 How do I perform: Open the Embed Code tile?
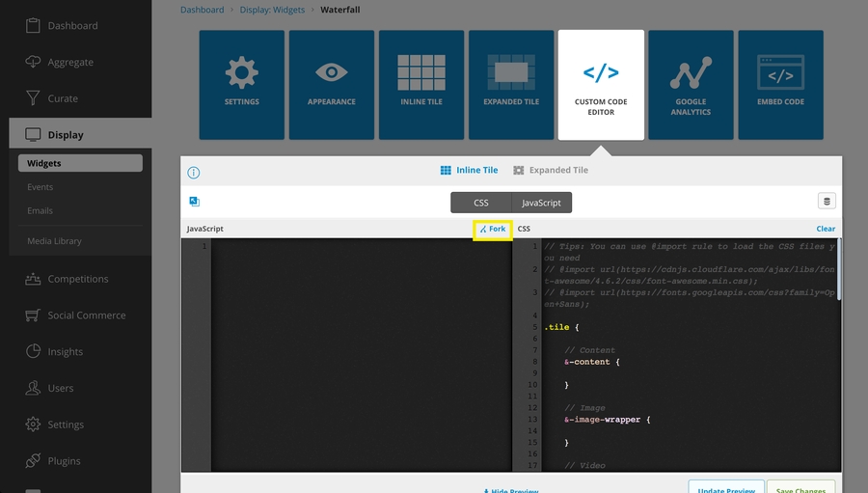[x=780, y=84]
